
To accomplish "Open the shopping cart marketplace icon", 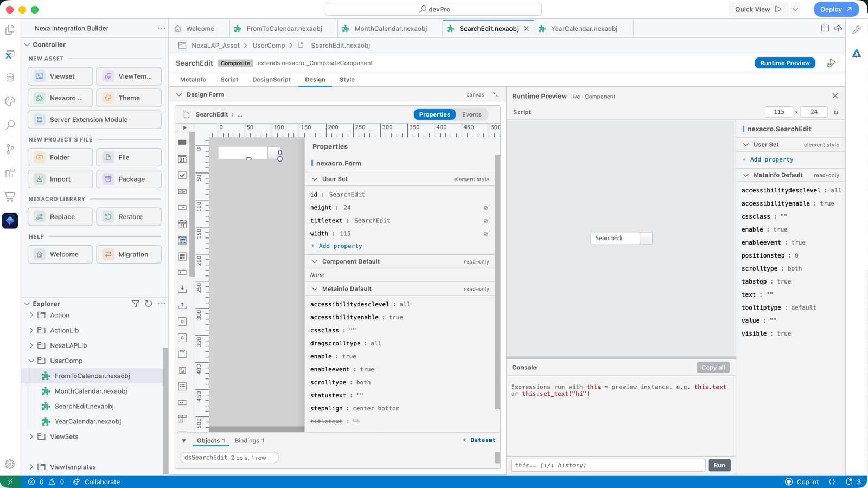I will tap(10, 196).
